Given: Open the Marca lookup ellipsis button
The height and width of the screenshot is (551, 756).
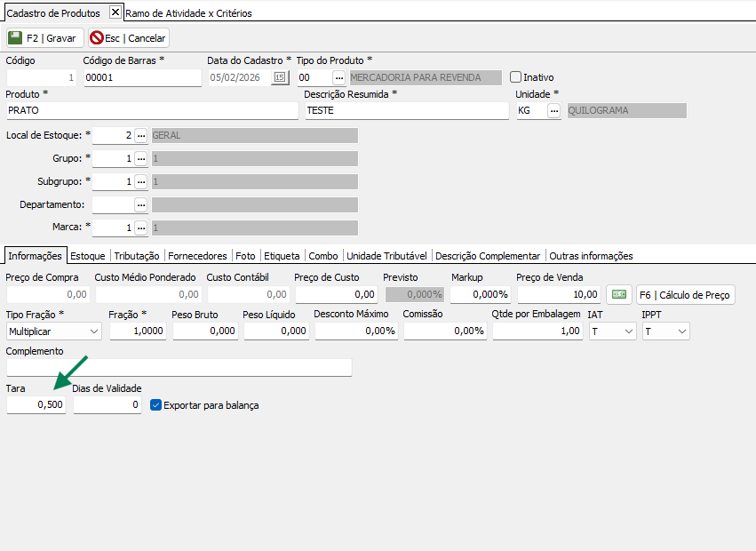Looking at the screenshot, I should [x=141, y=228].
